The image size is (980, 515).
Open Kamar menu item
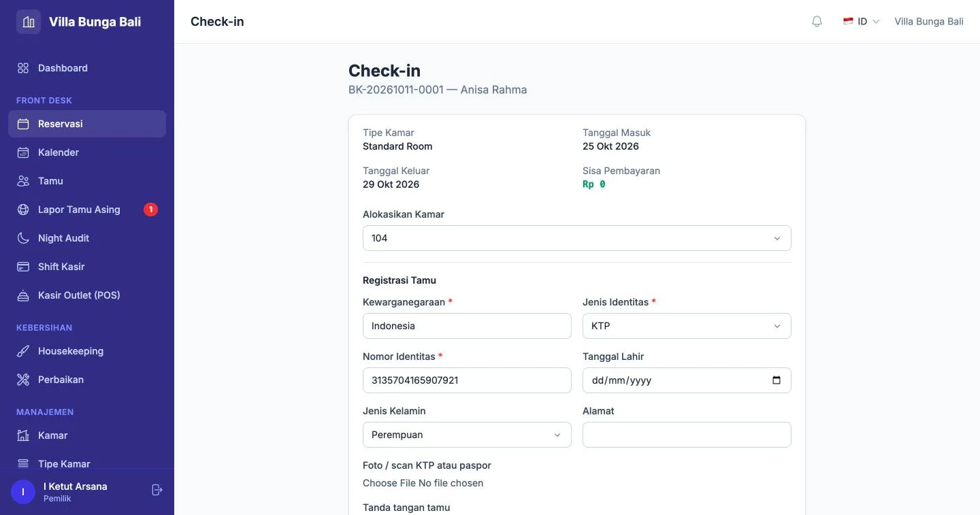pyautogui.click(x=87, y=435)
